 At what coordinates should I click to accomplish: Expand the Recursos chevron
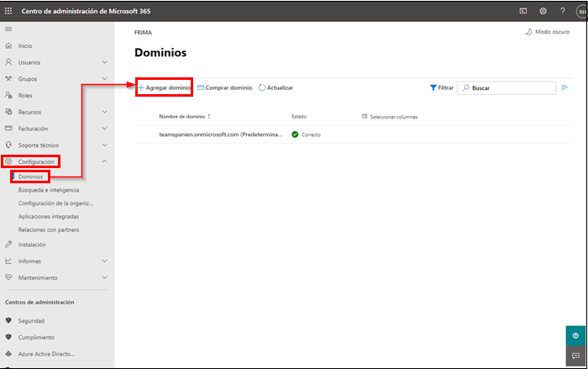point(105,112)
